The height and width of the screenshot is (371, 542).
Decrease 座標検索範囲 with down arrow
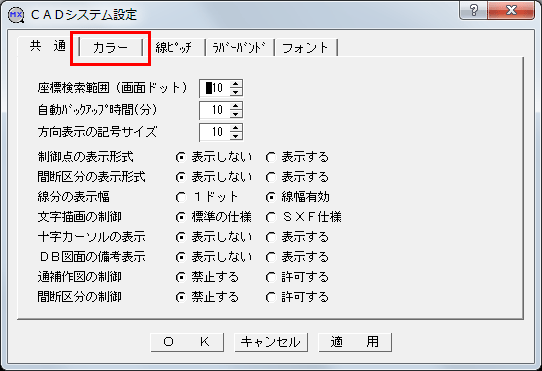(236, 92)
